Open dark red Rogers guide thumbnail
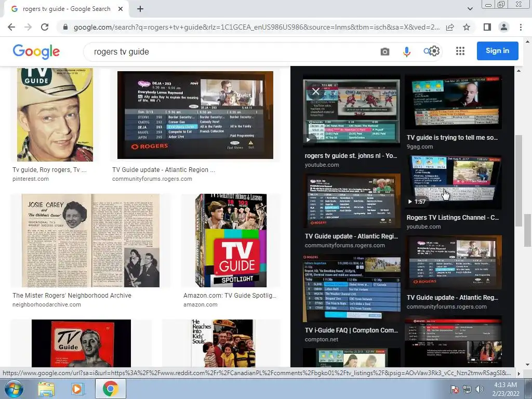 [453, 341]
